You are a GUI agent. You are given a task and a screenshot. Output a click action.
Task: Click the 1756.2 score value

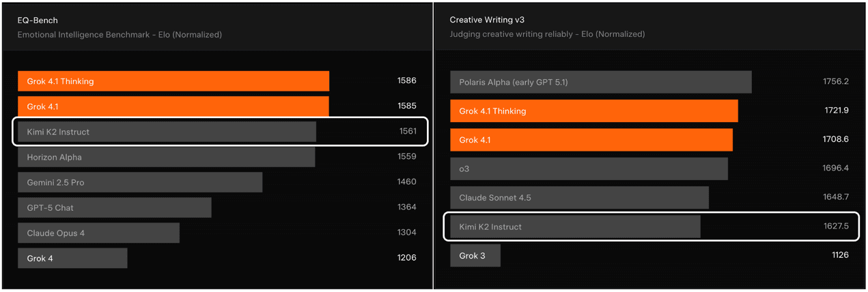835,82
